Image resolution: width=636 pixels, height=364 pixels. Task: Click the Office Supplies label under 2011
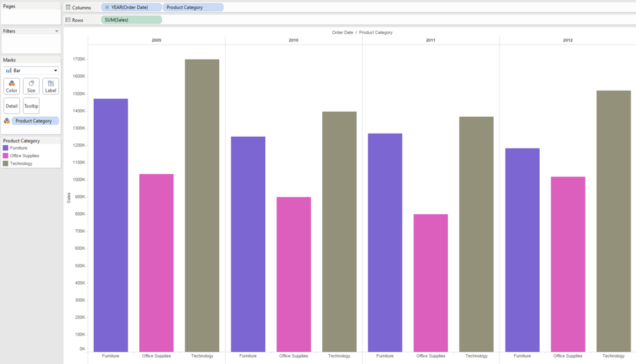[431, 356]
